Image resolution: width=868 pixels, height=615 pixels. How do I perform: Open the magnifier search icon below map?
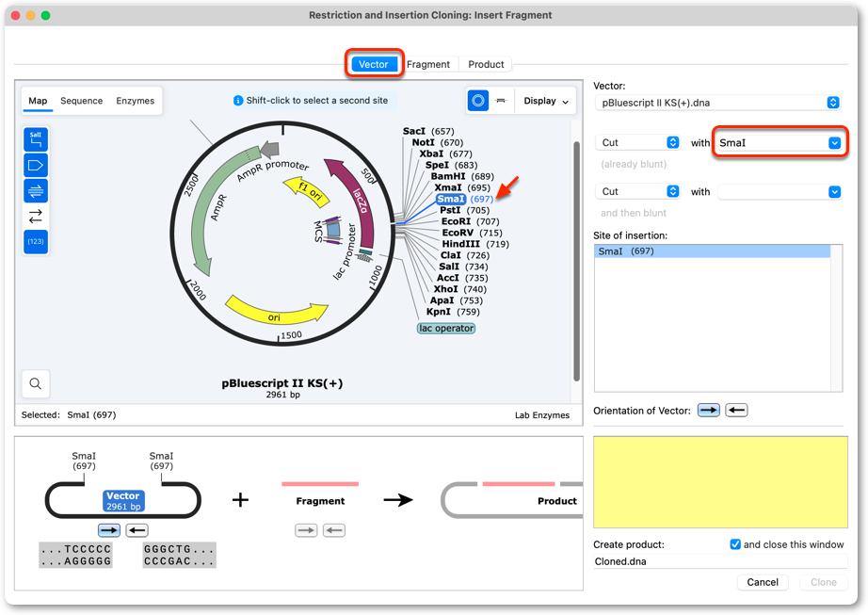coord(36,383)
